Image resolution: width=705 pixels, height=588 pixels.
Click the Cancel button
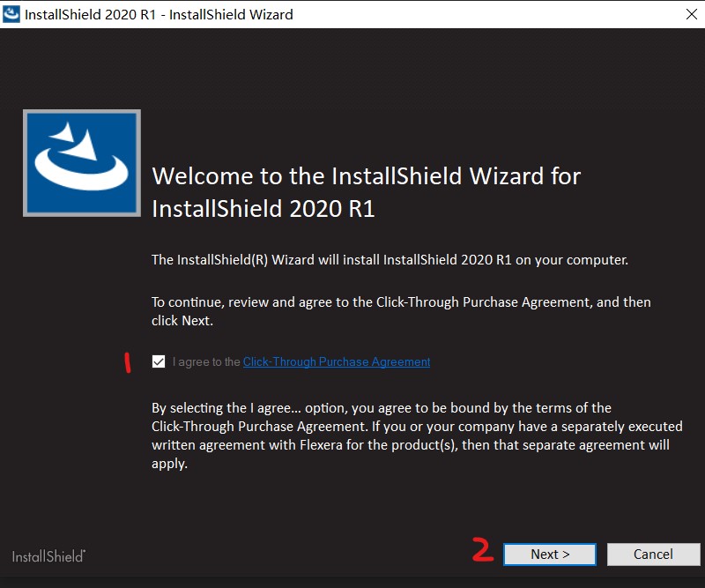(x=653, y=555)
